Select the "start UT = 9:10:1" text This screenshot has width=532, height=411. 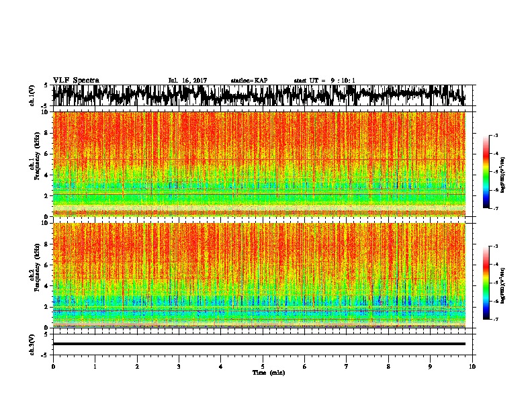tap(324, 81)
